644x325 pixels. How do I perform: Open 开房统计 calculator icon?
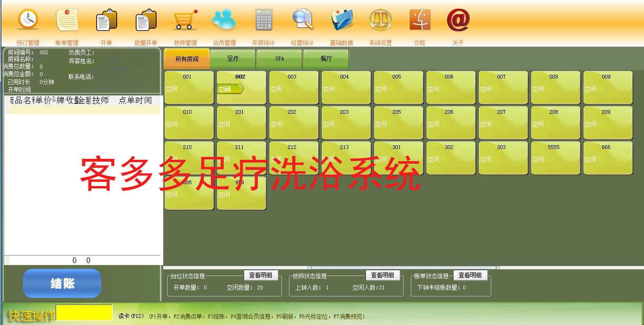point(264,20)
